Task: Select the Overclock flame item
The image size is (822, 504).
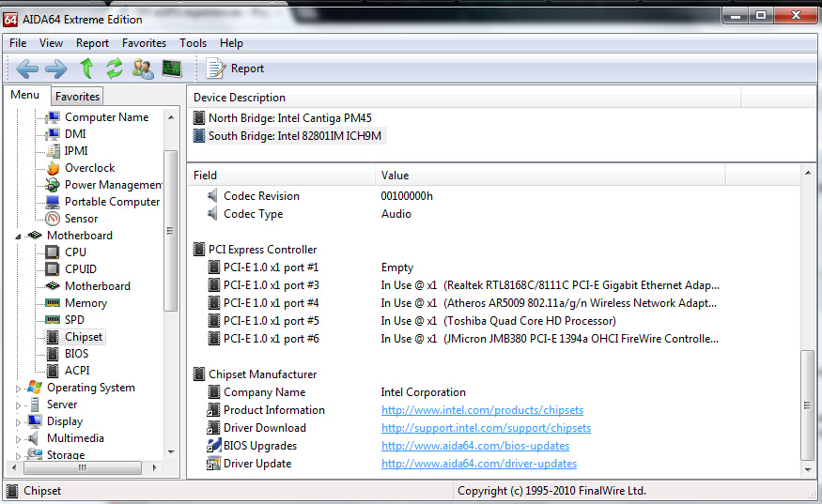Action: pos(89,168)
